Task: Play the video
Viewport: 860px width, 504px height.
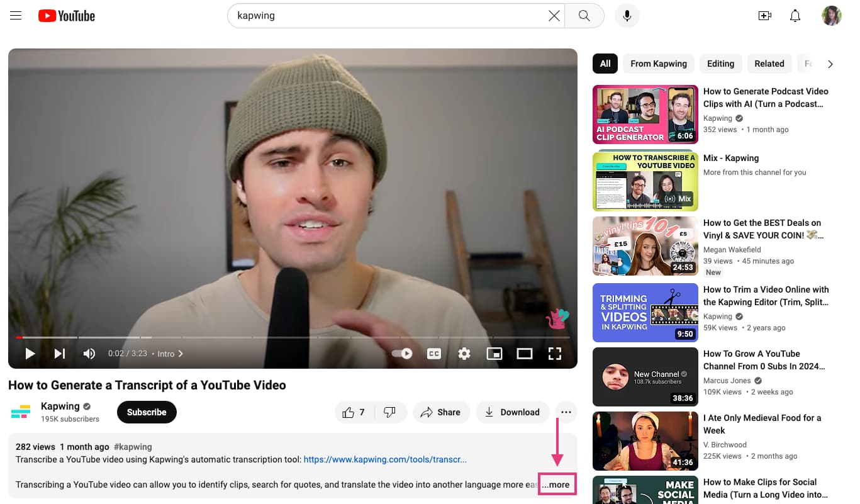Action: (30, 354)
